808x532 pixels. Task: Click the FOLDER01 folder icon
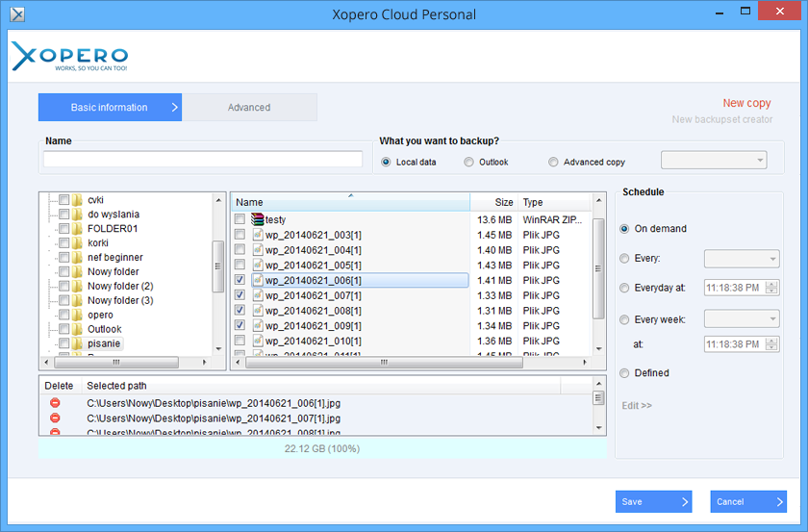[77, 229]
